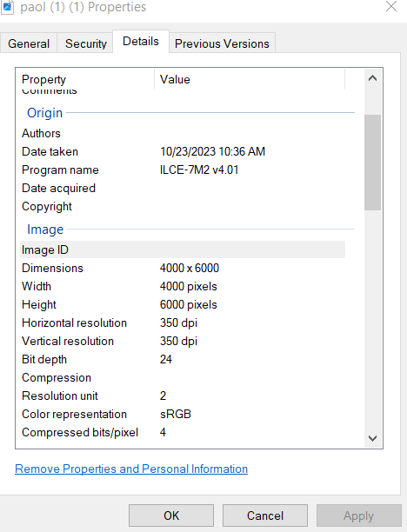This screenshot has height=532, width=407.
Task: Click the Cancel button
Action: (x=265, y=515)
